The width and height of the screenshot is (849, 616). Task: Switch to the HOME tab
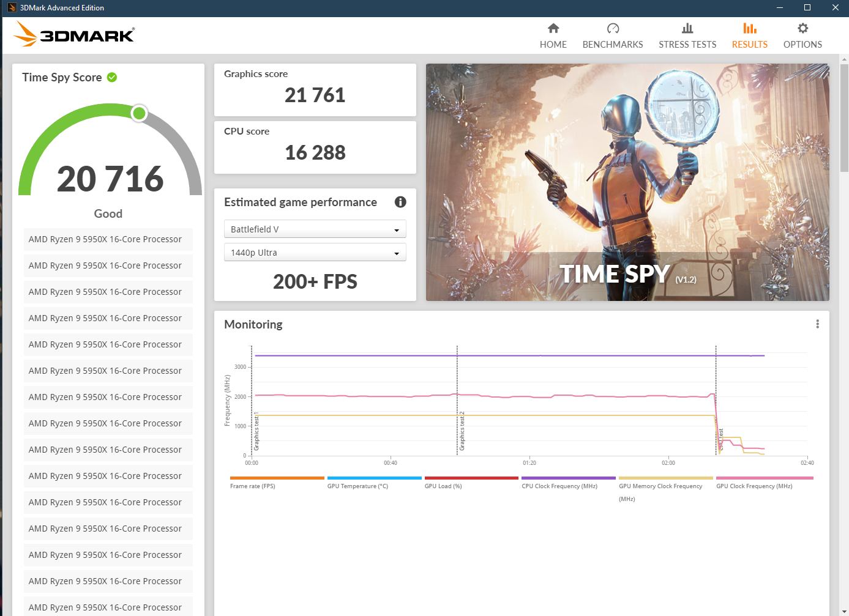pos(553,44)
